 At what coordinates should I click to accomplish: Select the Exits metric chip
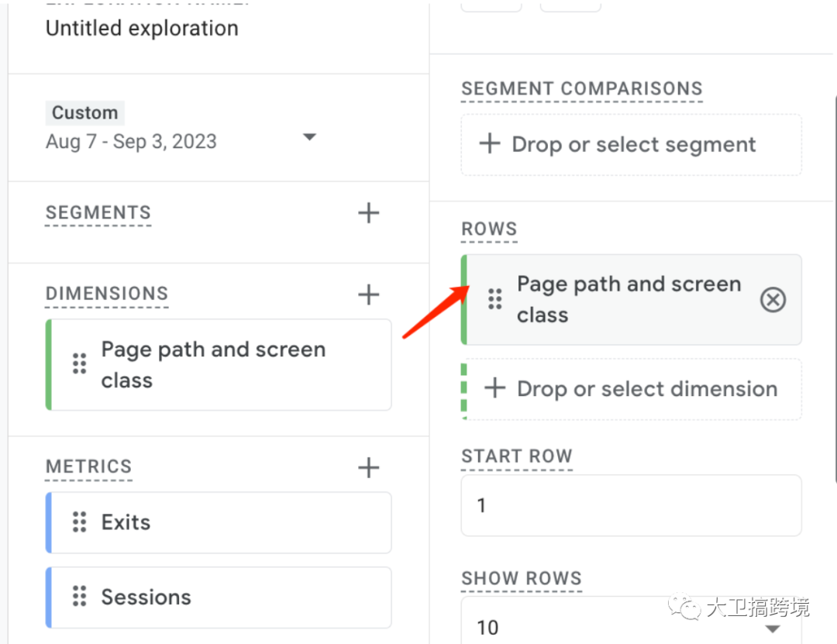(221, 522)
